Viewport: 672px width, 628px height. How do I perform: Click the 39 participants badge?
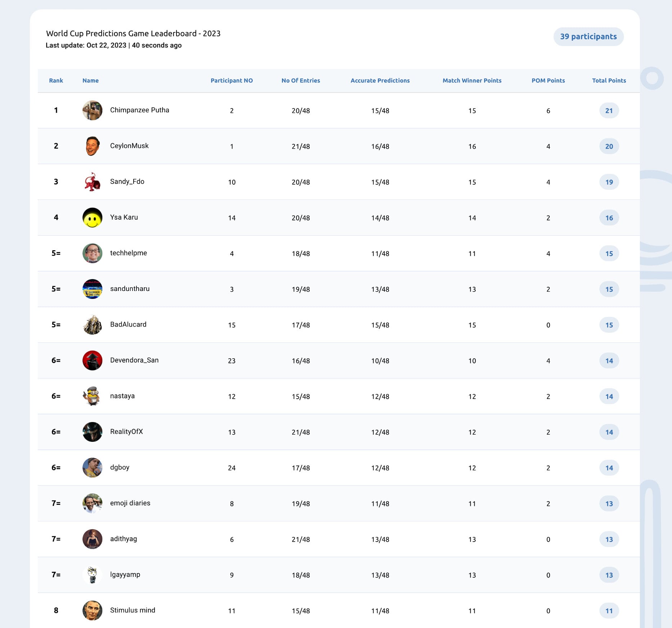pos(588,37)
